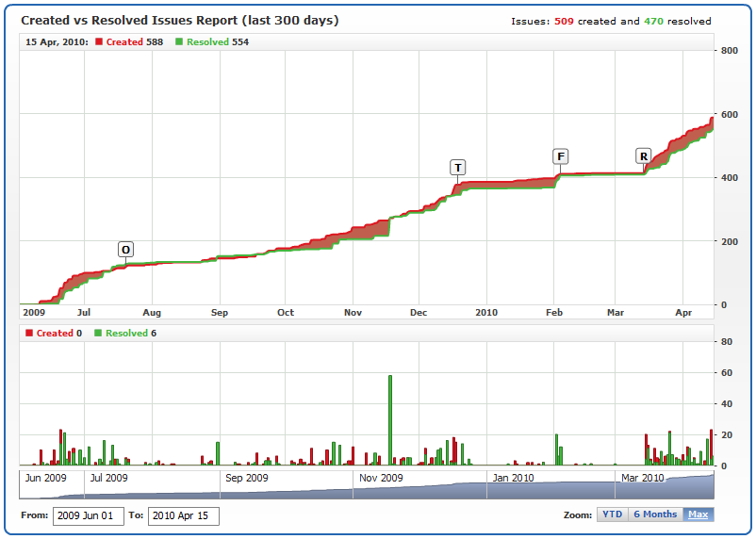
Task: Click green Resolved swatch in top legend
Action: [179, 41]
